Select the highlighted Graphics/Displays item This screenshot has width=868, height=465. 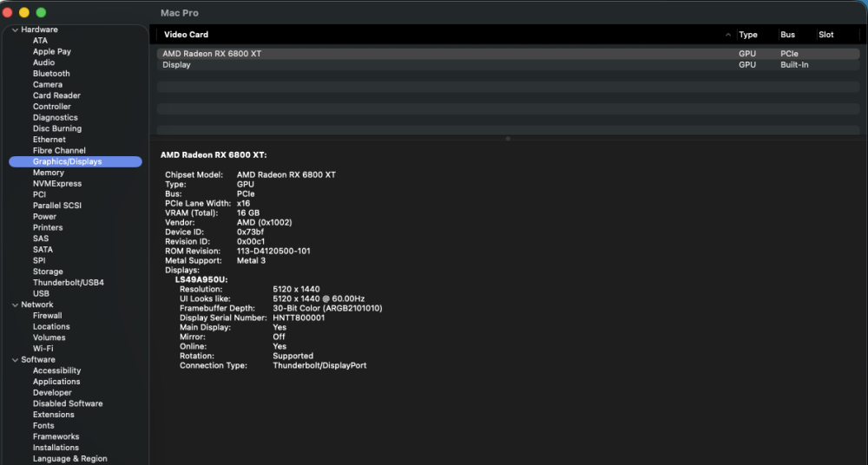pyautogui.click(x=76, y=161)
